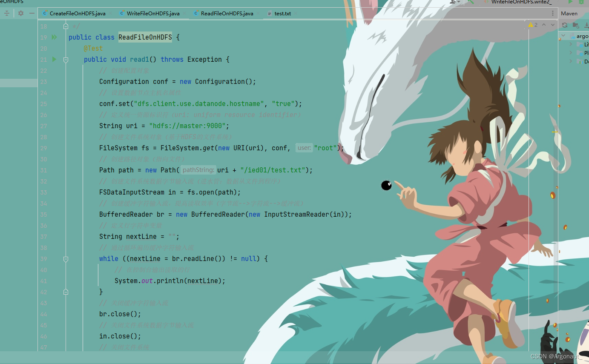Switch to the WriteFileOnHDFS.java tab

pyautogui.click(x=153, y=14)
